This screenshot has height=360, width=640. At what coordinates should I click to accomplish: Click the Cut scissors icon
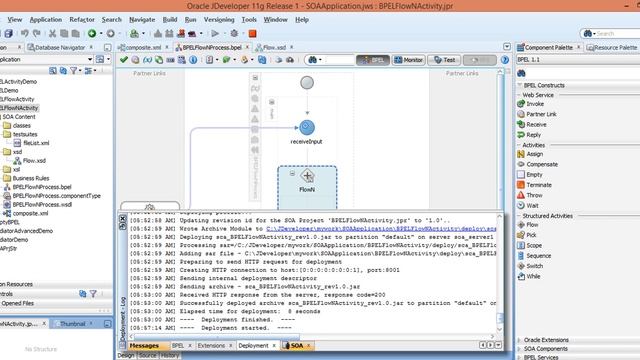pos(52,33)
